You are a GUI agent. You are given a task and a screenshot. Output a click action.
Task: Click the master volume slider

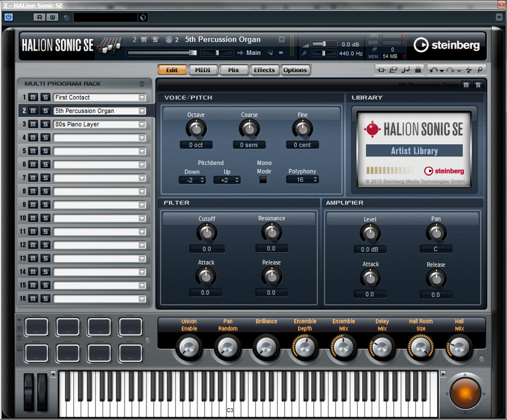(x=323, y=44)
